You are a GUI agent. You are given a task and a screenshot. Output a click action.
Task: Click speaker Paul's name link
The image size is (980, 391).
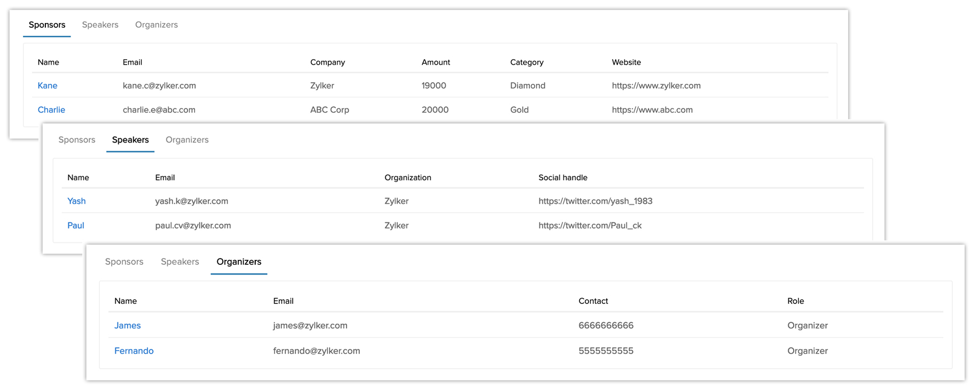76,225
